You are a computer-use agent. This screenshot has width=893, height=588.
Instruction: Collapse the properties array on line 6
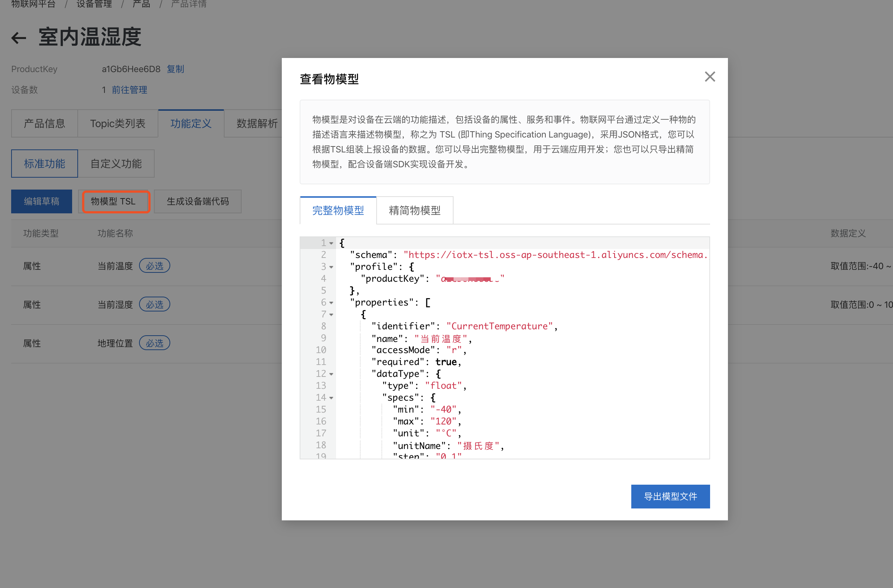pos(331,302)
